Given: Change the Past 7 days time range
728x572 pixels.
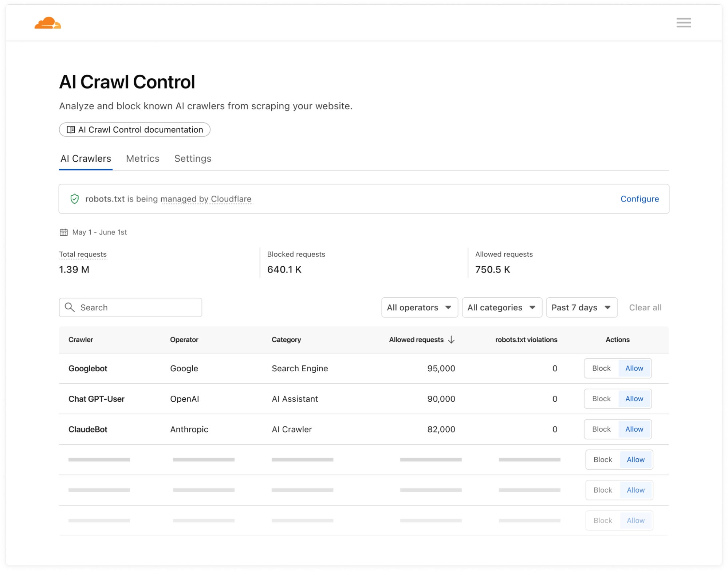Looking at the screenshot, I should point(581,307).
